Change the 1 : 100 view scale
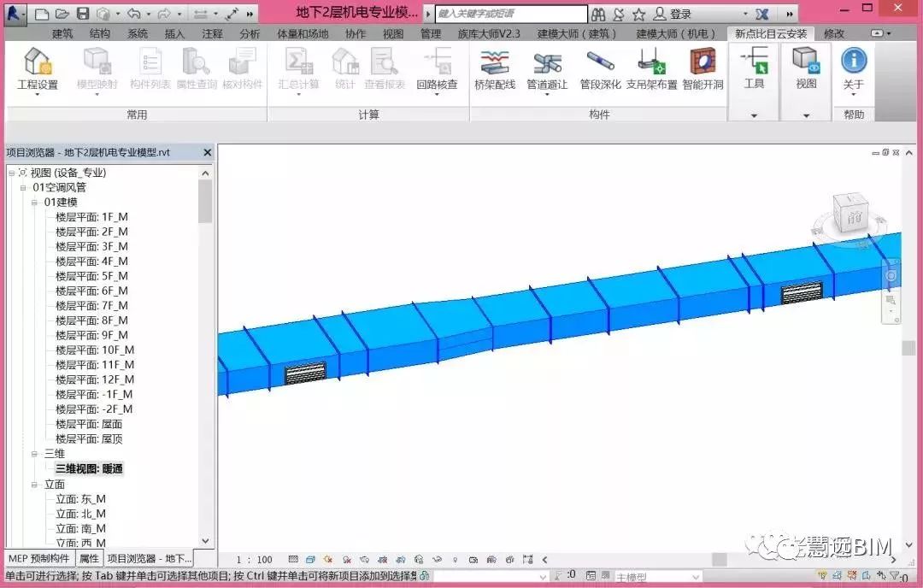 pos(254,560)
